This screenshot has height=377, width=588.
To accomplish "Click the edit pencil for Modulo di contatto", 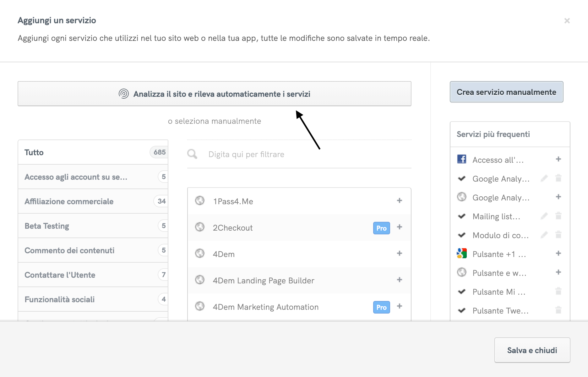I will [x=544, y=235].
